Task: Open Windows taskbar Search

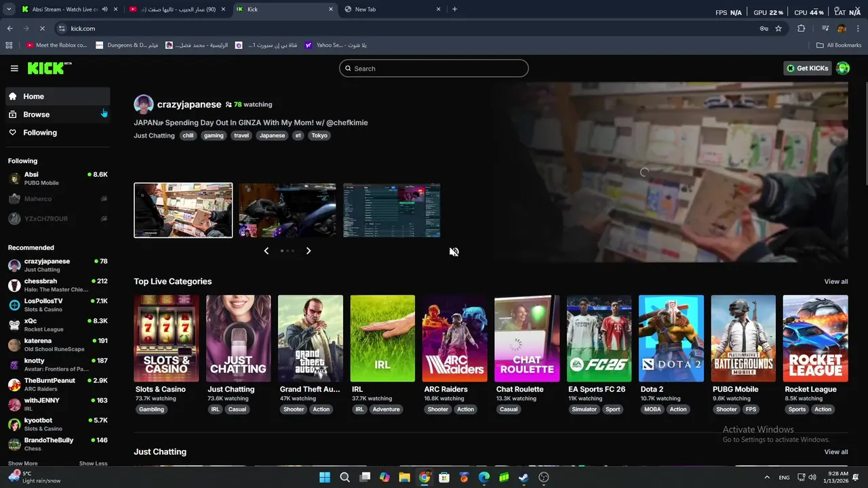Action: 344,477
